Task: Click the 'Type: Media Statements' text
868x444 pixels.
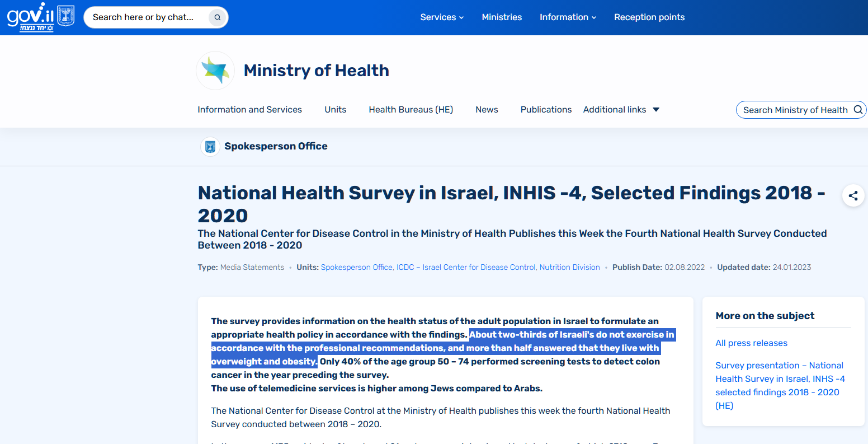Action: pos(241,268)
